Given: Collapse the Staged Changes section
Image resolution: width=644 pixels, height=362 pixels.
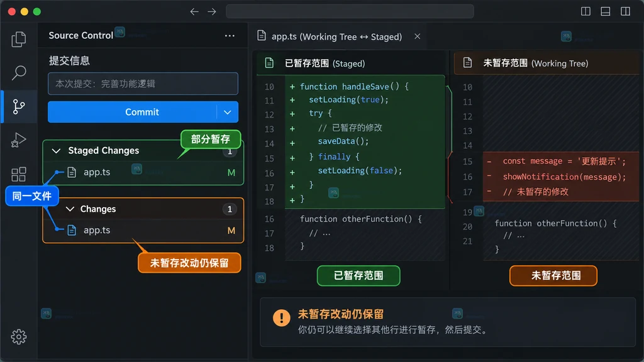Looking at the screenshot, I should 56,151.
